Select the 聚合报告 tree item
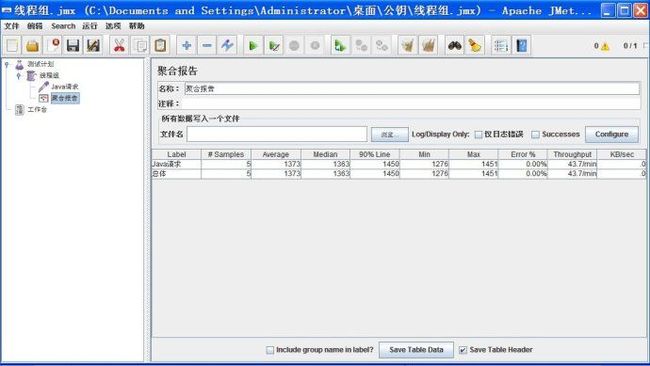The width and height of the screenshot is (650, 366). (x=65, y=98)
